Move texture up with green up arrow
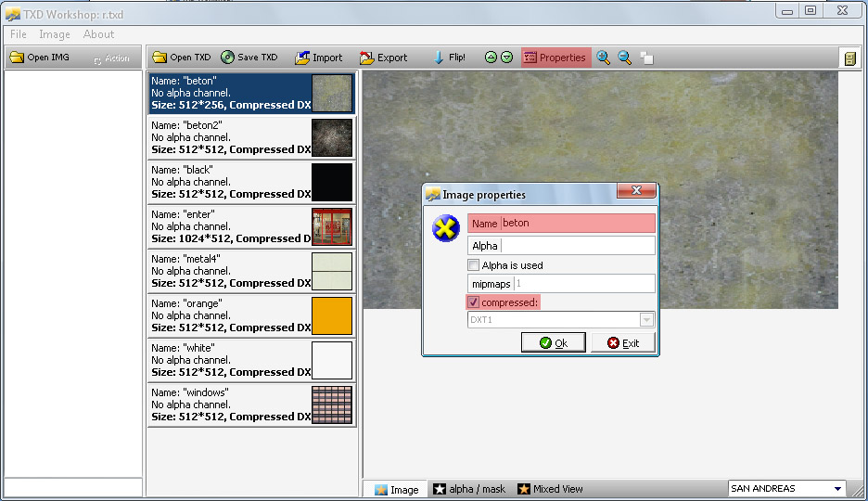 pos(491,58)
